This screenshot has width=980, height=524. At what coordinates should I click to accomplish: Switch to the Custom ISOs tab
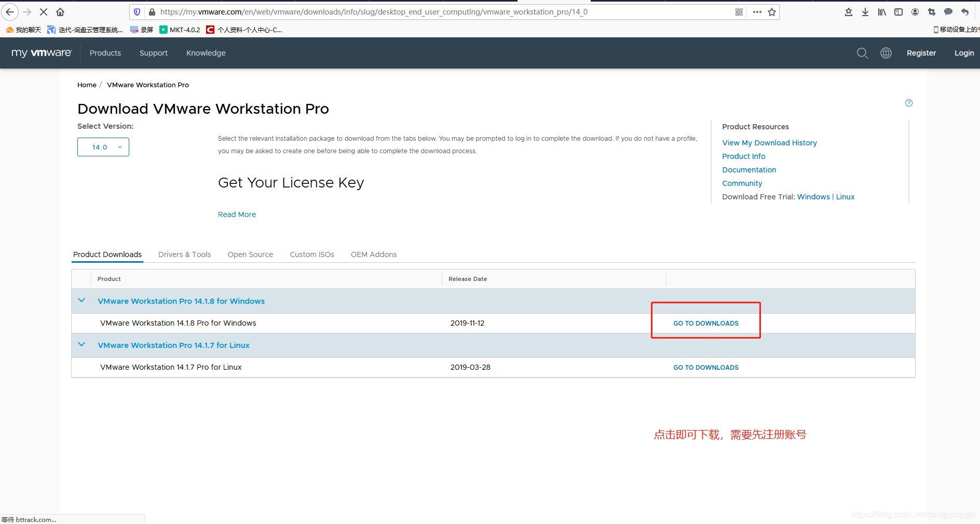point(312,254)
